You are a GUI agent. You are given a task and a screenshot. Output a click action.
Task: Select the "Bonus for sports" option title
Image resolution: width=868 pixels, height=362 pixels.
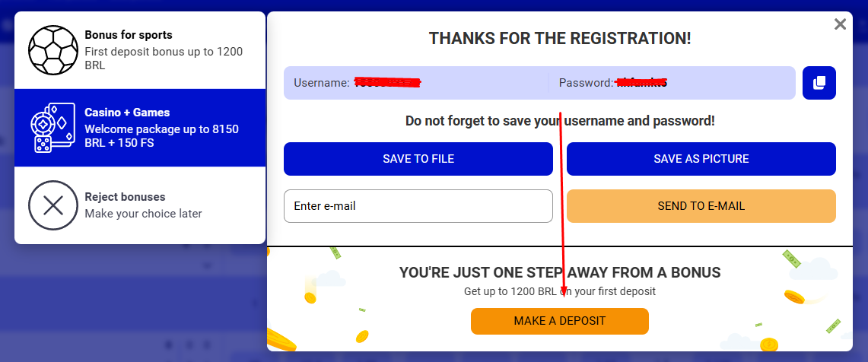click(129, 35)
